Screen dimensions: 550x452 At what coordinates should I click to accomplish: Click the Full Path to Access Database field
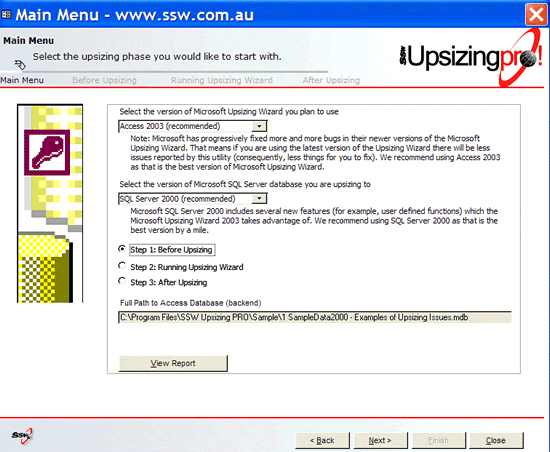coord(315,317)
